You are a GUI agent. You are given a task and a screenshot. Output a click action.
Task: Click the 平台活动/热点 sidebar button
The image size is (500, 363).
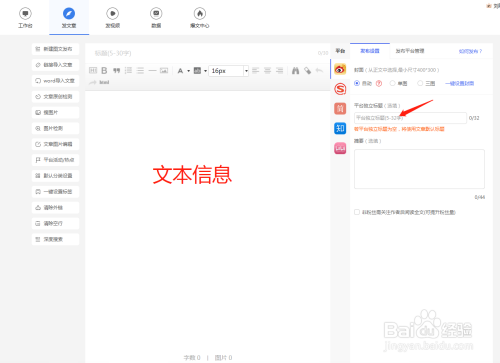56,160
